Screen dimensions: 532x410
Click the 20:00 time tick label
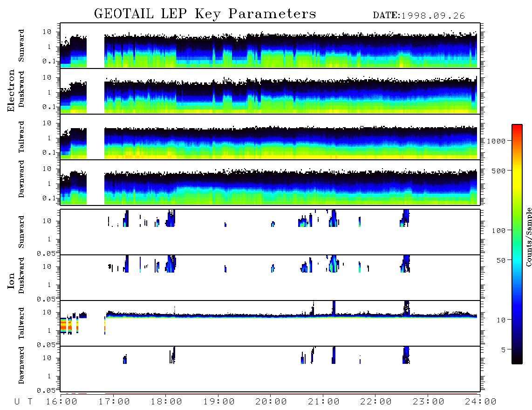[271, 402]
